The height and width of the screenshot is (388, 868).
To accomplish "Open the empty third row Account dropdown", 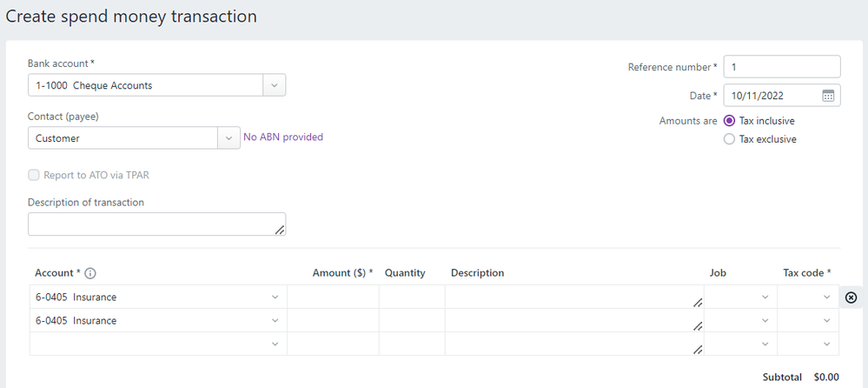I will 275,345.
